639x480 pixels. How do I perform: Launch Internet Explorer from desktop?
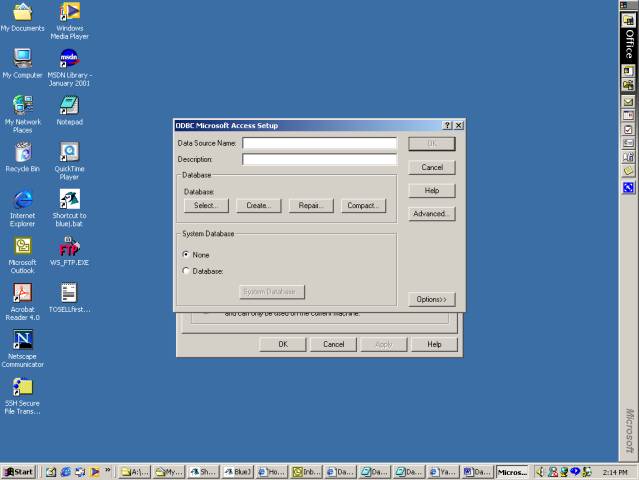click(22, 208)
